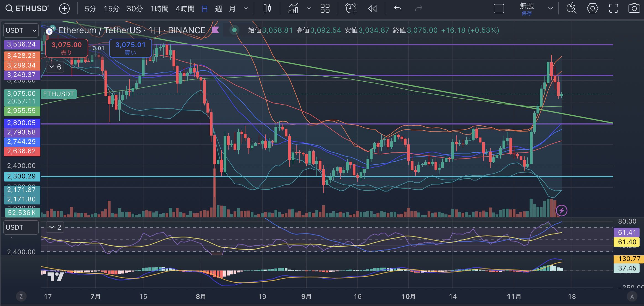The width and height of the screenshot is (644, 306).
Task: Click the TradingView logo watermark
Action: coord(56,276)
